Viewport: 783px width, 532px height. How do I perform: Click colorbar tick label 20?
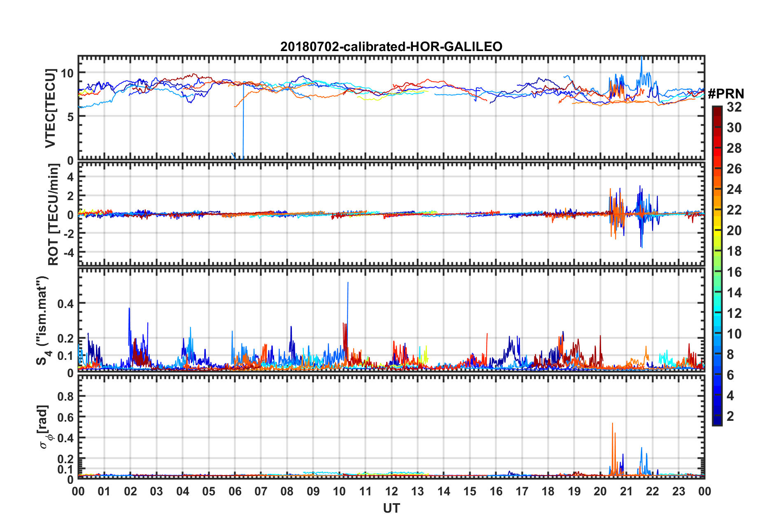pos(734,231)
